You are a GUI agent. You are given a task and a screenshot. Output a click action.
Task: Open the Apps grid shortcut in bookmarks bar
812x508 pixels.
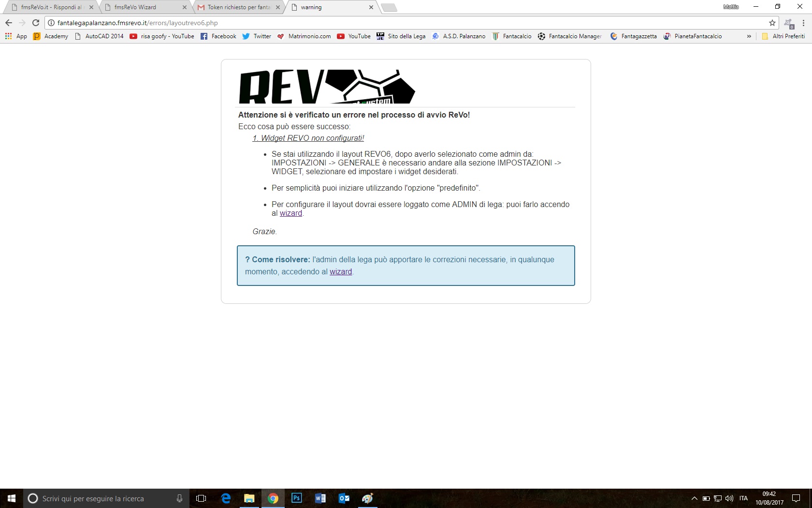point(16,36)
